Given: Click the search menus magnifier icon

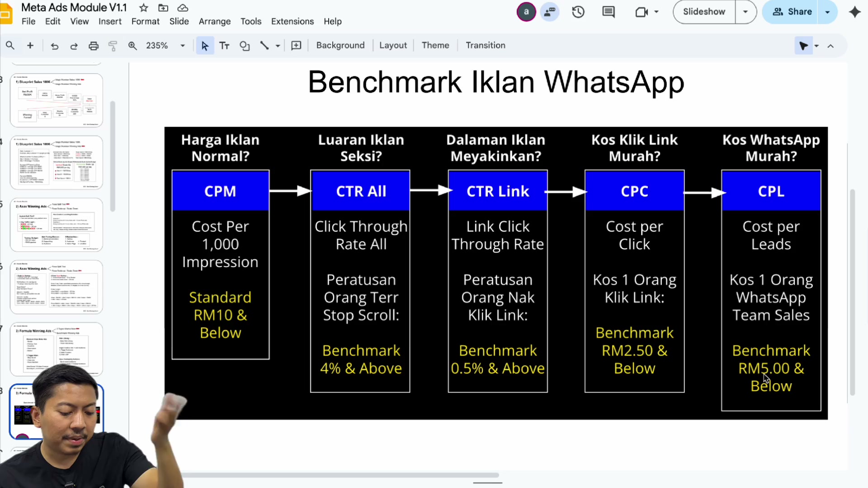Looking at the screenshot, I should (10, 46).
